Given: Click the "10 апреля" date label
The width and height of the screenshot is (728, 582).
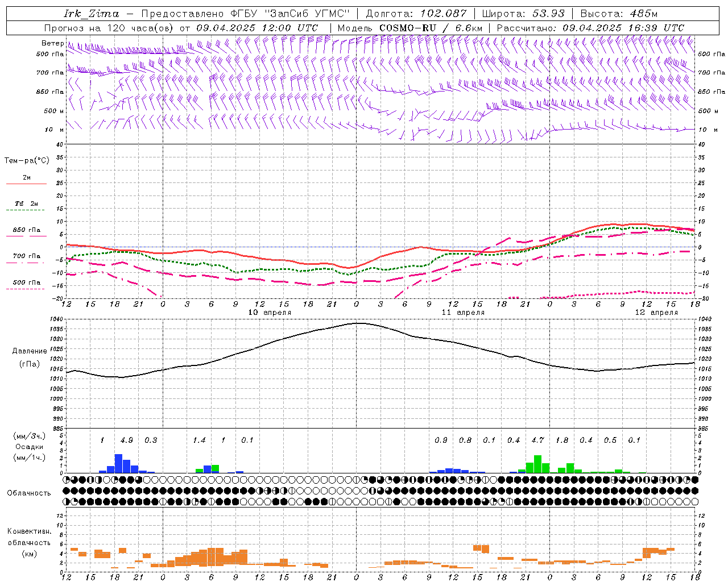Looking at the screenshot, I should coord(270,313).
